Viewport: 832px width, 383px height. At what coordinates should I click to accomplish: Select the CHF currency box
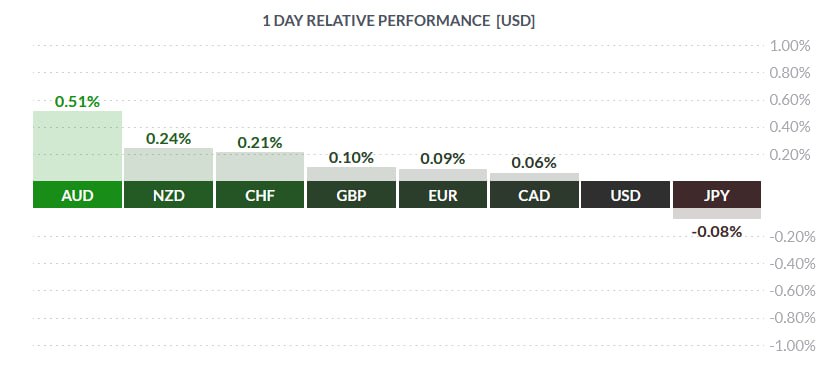(260, 195)
